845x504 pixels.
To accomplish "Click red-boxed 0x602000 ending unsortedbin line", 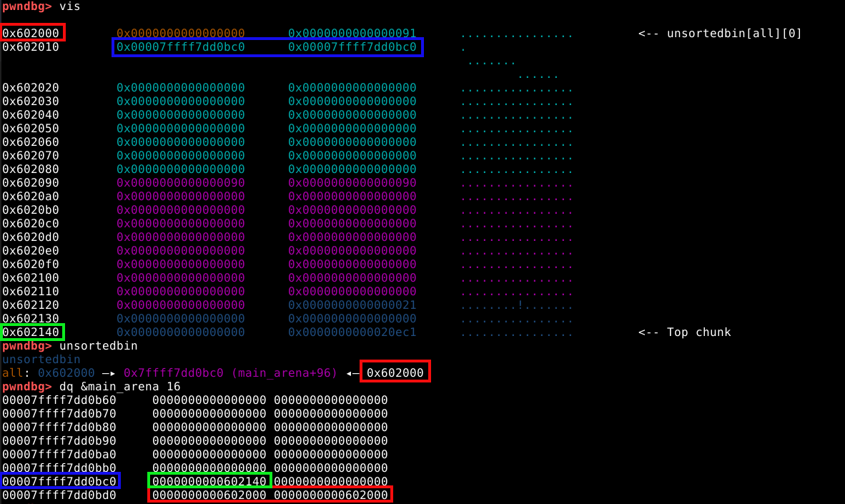I will coord(395,372).
